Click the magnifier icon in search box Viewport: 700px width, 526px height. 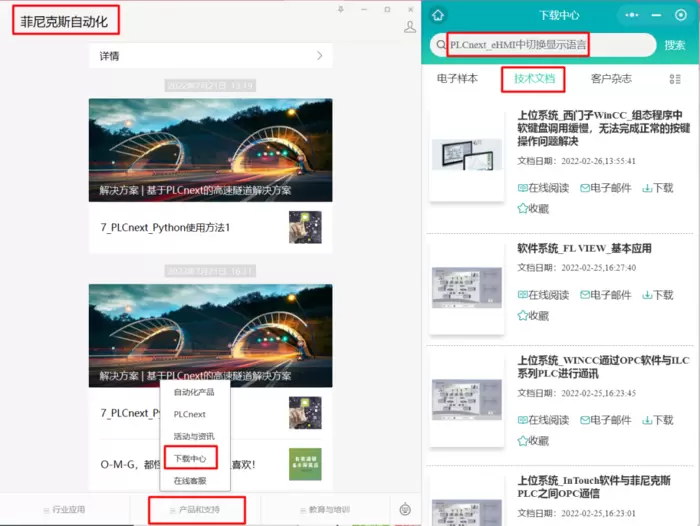tap(439, 45)
